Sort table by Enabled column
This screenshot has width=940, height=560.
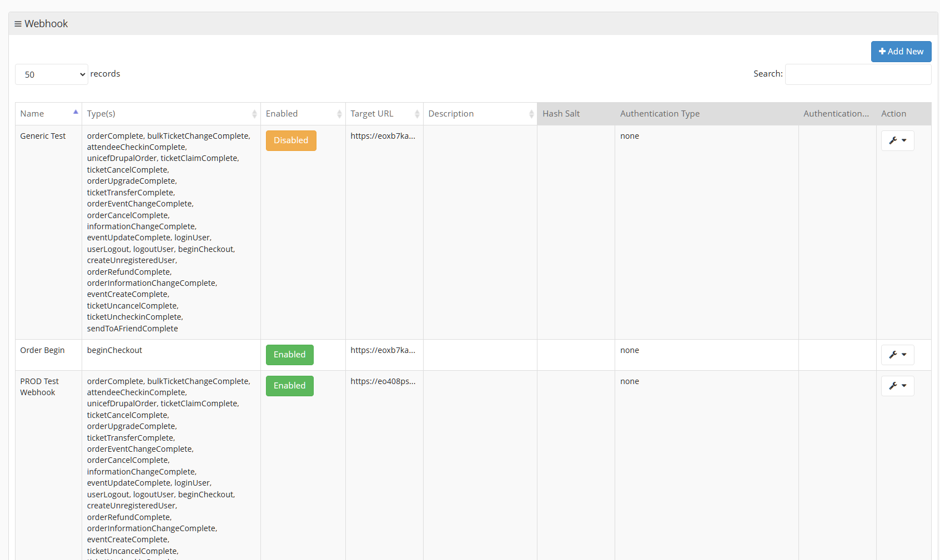pyautogui.click(x=303, y=114)
